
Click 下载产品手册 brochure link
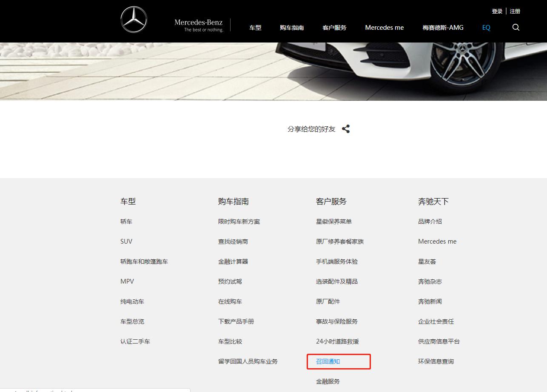236,321
